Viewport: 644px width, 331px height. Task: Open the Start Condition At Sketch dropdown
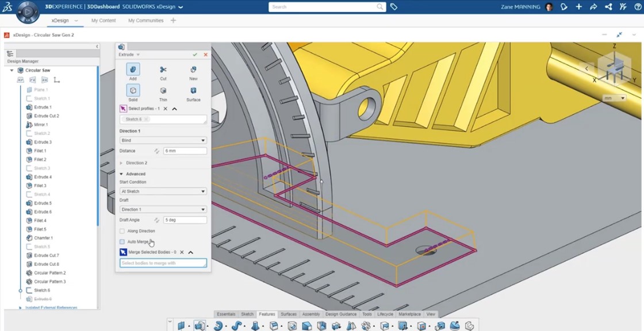tap(163, 191)
